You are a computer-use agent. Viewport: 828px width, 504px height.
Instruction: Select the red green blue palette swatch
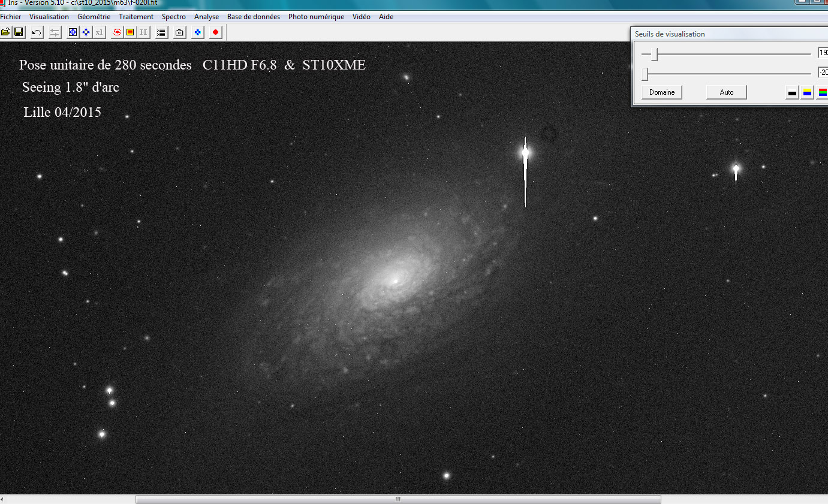click(823, 92)
